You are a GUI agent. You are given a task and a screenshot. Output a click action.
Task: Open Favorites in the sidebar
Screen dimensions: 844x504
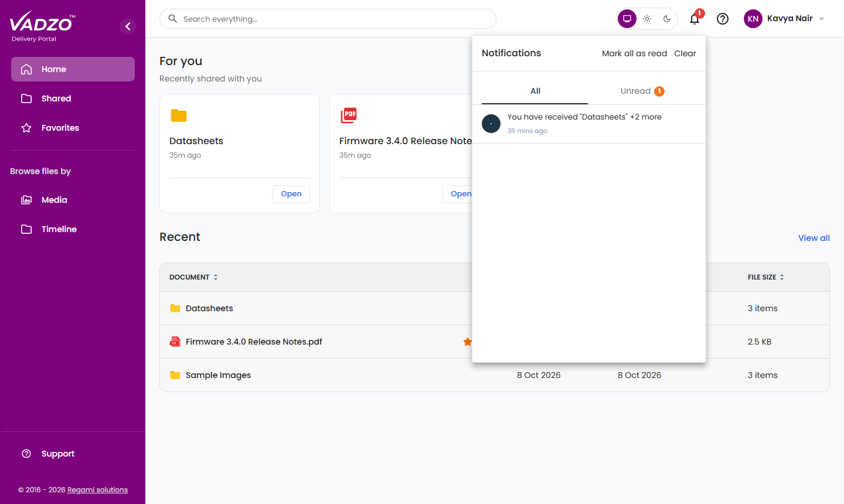click(73, 128)
